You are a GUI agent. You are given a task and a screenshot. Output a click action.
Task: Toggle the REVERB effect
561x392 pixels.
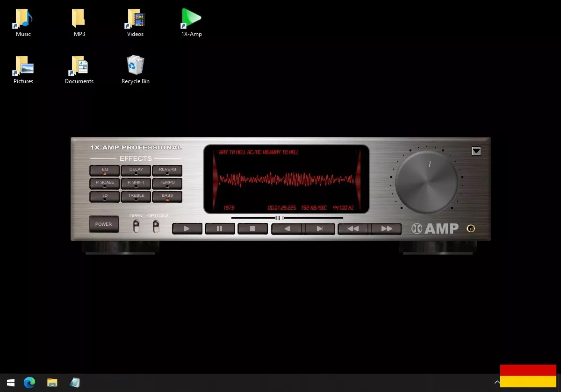(x=167, y=171)
